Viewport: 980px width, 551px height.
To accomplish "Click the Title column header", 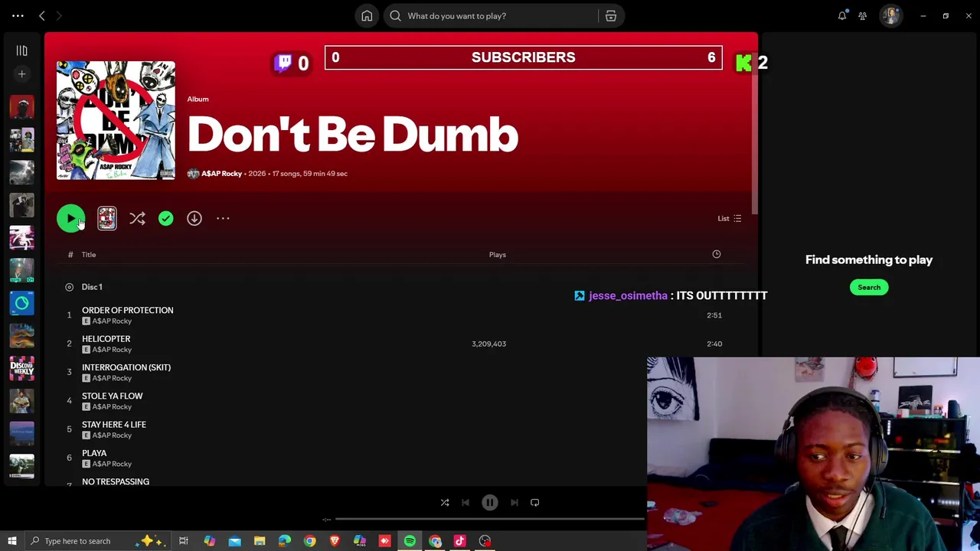I will click(89, 255).
